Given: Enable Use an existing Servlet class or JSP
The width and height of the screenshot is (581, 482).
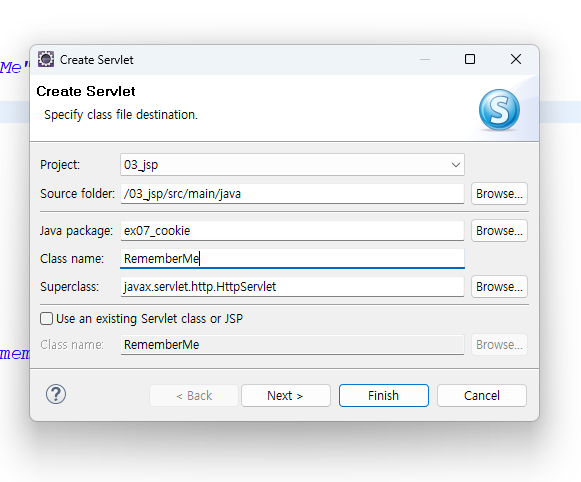Looking at the screenshot, I should (x=46, y=319).
